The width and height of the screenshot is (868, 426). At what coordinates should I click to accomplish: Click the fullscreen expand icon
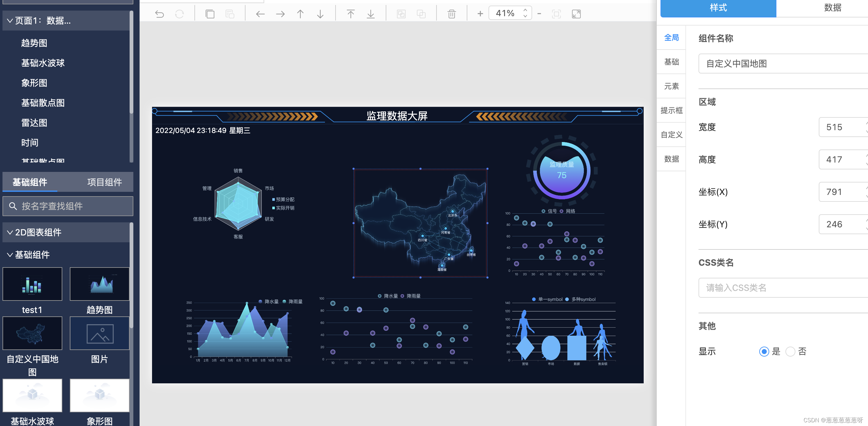(x=576, y=14)
